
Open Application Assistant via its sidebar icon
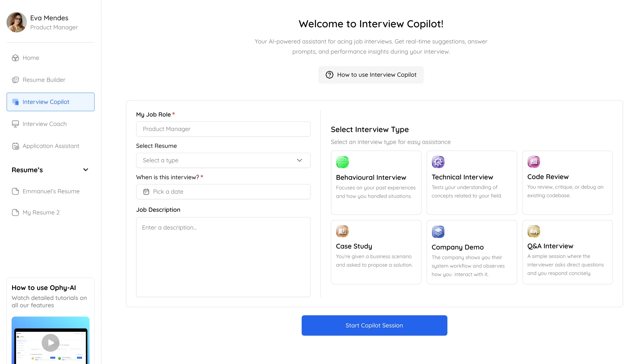(16, 146)
